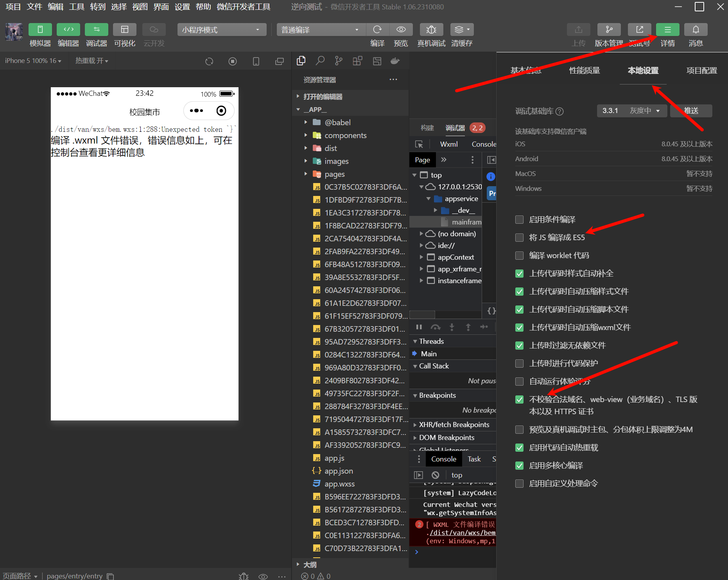Image resolution: width=728 pixels, height=580 pixels.
Task: Enable compile worklet code checkbox
Action: [x=519, y=255]
